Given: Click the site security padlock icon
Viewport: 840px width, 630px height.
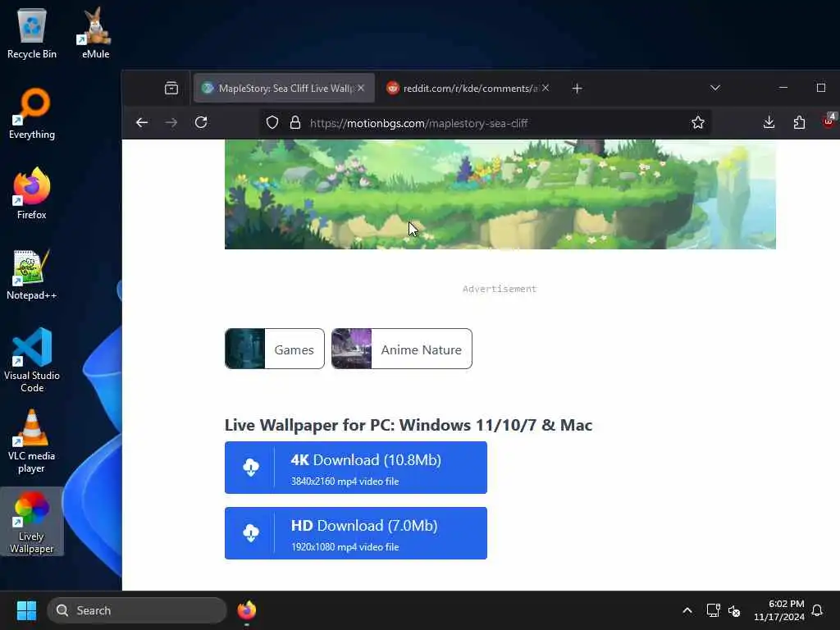Looking at the screenshot, I should pos(295,123).
